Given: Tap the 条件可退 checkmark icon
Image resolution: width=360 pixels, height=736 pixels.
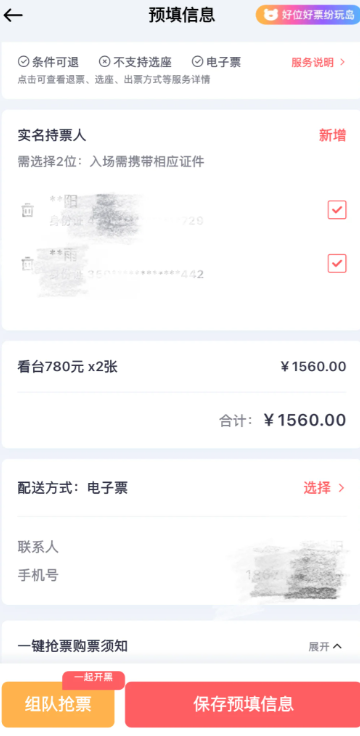Looking at the screenshot, I should click(23, 61).
